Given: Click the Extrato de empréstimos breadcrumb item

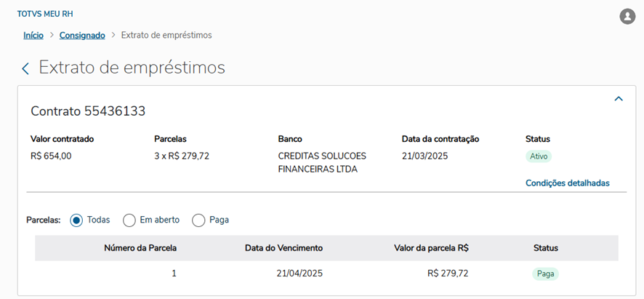Looking at the screenshot, I should click(166, 35).
